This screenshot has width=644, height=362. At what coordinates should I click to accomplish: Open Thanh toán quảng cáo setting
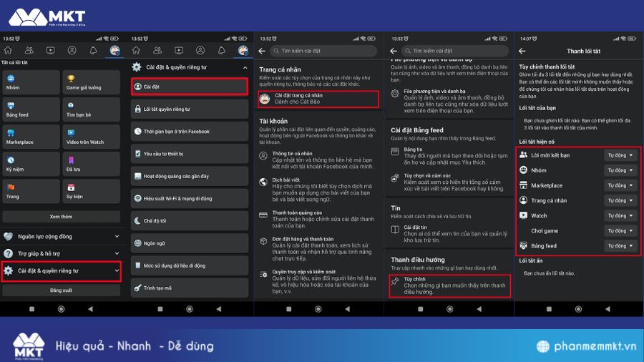(318, 219)
